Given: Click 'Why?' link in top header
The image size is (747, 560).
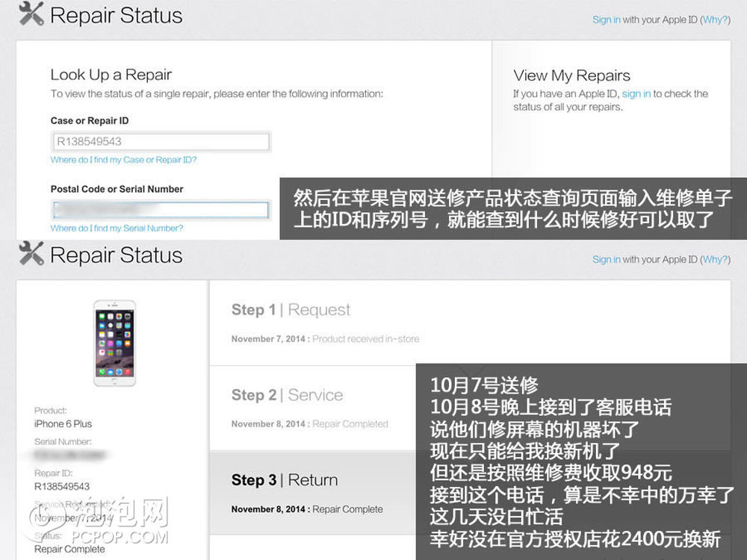Looking at the screenshot, I should point(715,19).
